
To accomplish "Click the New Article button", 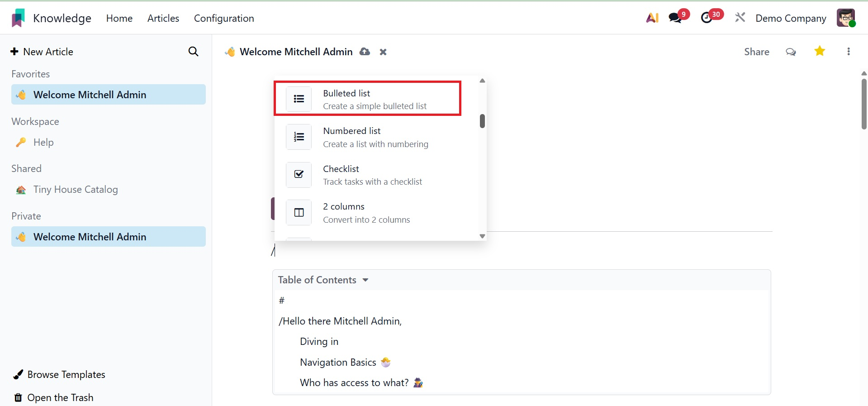I will pyautogui.click(x=42, y=52).
